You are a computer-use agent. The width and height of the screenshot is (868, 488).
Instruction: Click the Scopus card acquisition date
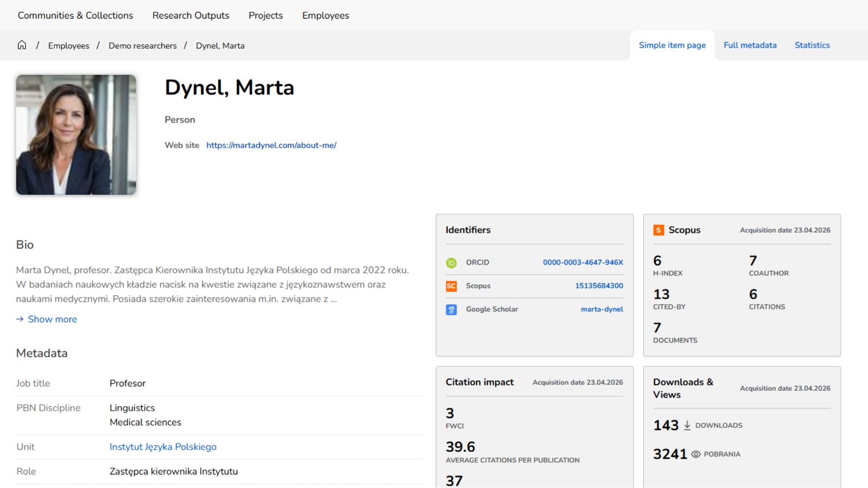785,230
